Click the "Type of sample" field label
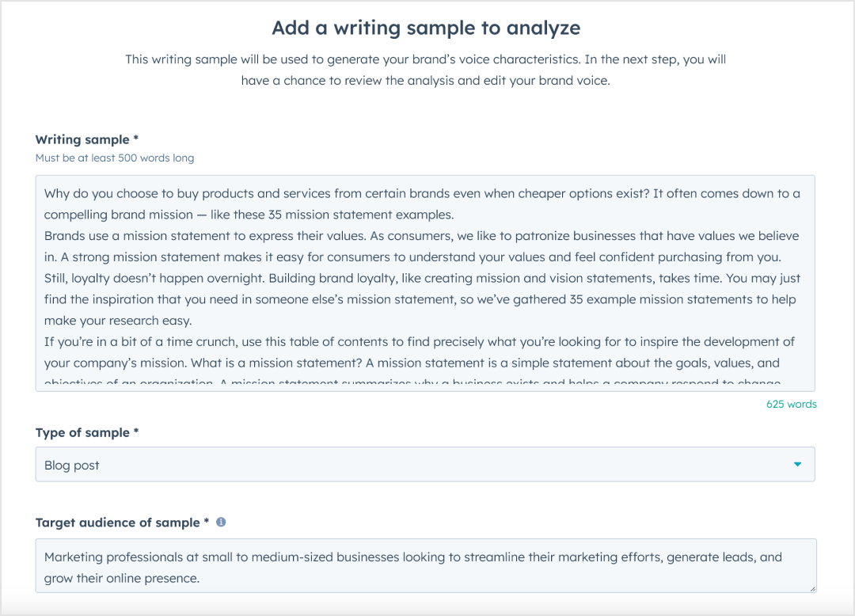This screenshot has width=855, height=616. tap(87, 433)
